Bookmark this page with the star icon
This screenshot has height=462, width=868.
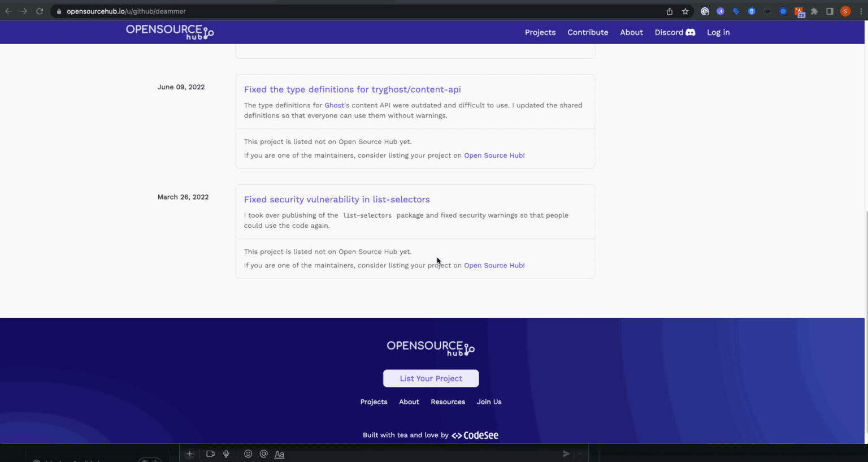[685, 11]
